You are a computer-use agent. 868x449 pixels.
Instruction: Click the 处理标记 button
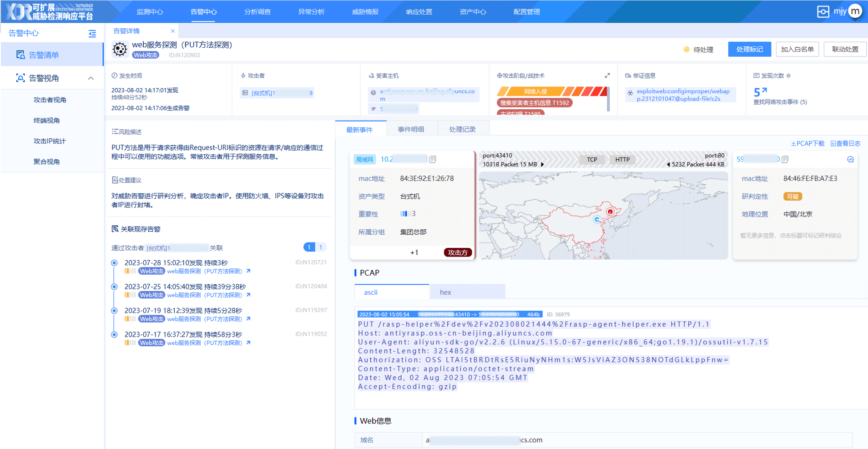coord(749,49)
